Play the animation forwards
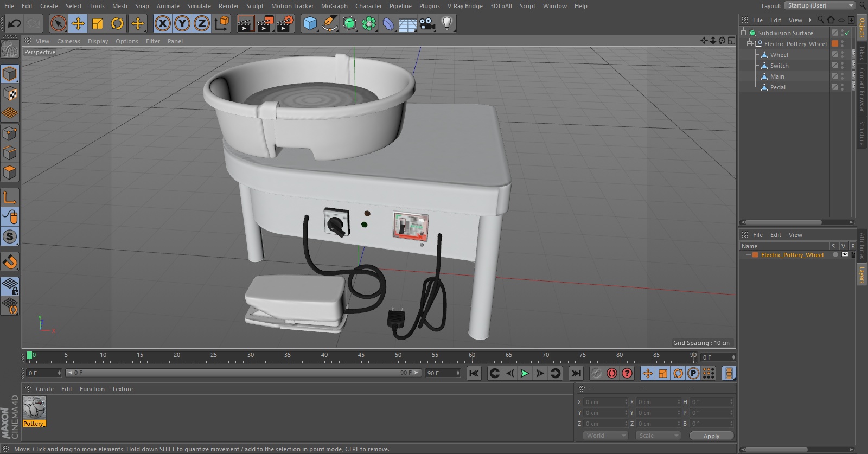The height and width of the screenshot is (454, 868). point(525,373)
